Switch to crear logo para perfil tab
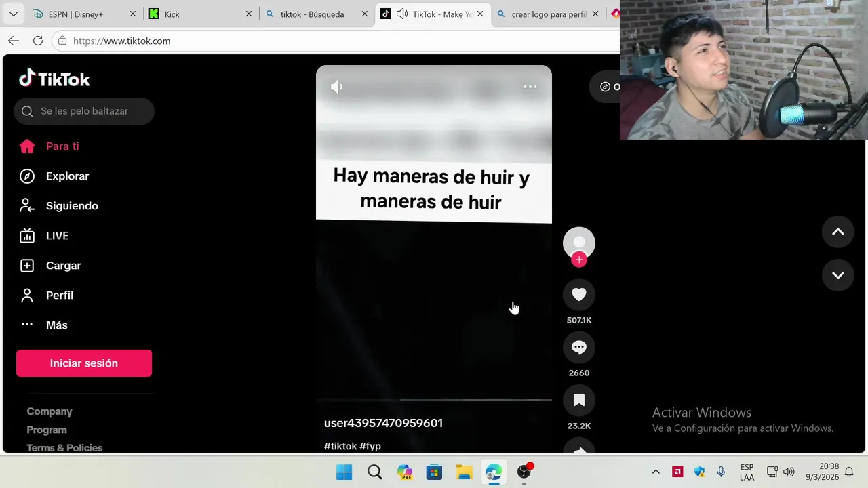 [x=549, y=14]
